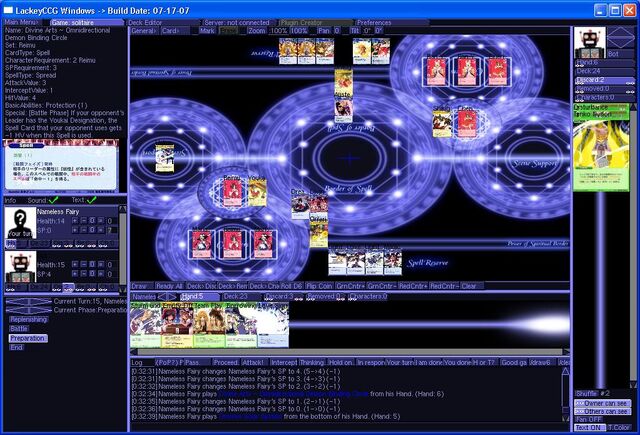640x435 pixels.
Task: Switch to the Preferences tab
Action: [x=391, y=22]
